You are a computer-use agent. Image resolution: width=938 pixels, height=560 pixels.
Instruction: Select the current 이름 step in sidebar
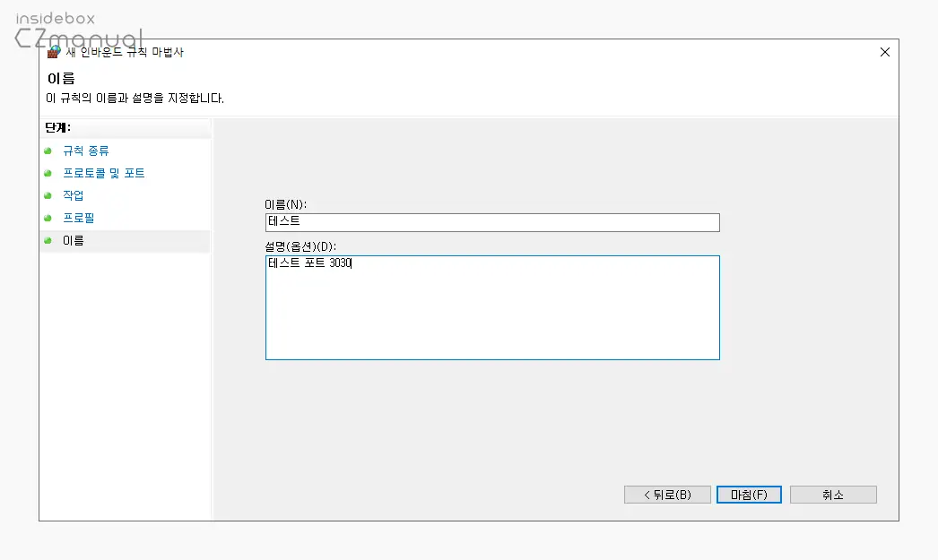[73, 240]
